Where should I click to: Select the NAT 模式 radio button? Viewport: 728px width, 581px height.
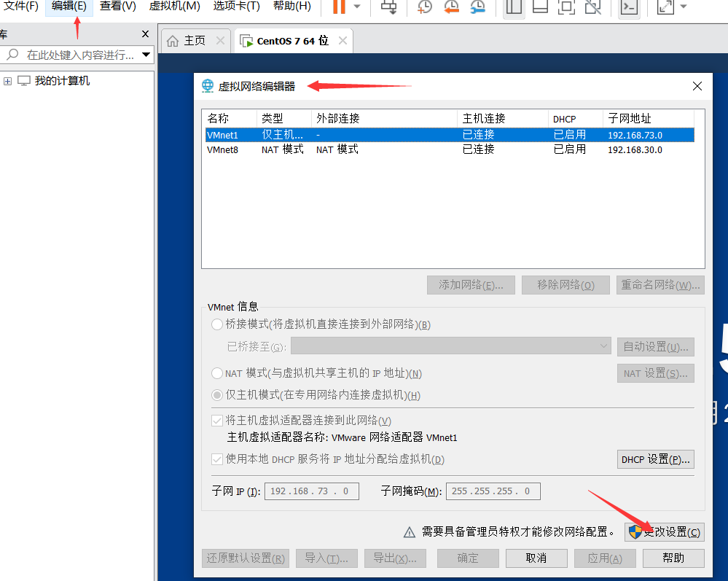point(217,373)
